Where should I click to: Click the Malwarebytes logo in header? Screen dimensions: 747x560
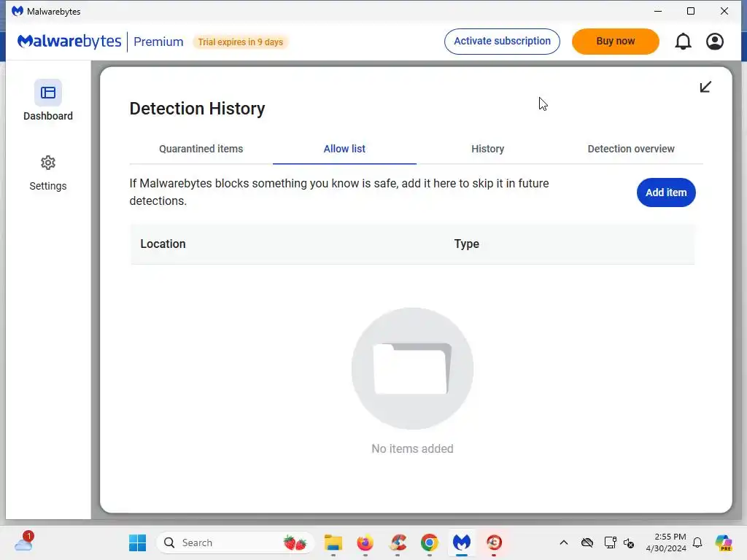tap(69, 42)
